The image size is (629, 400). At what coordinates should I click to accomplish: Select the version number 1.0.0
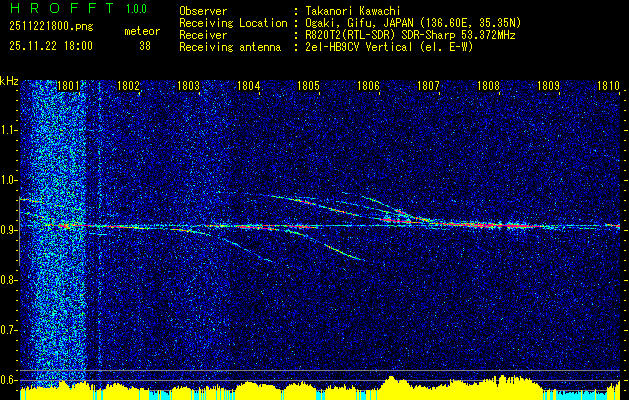136,9
